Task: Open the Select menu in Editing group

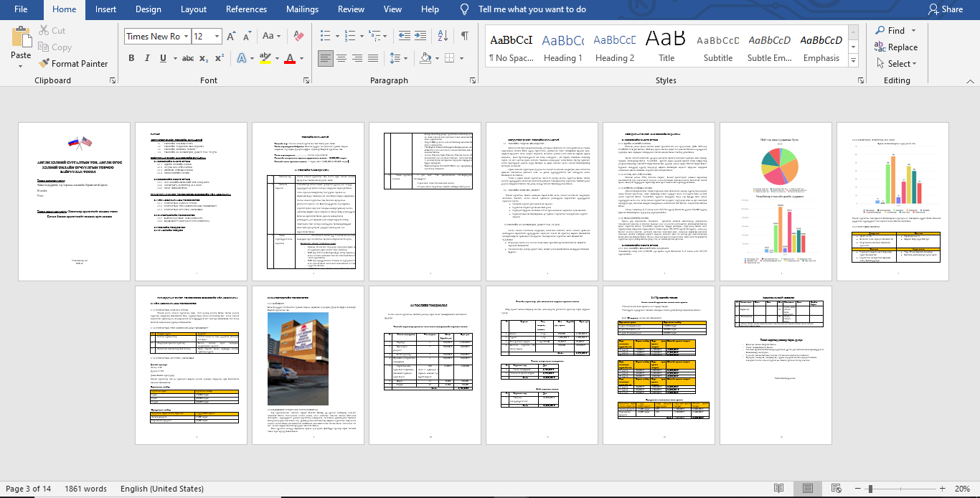Action: [x=897, y=63]
